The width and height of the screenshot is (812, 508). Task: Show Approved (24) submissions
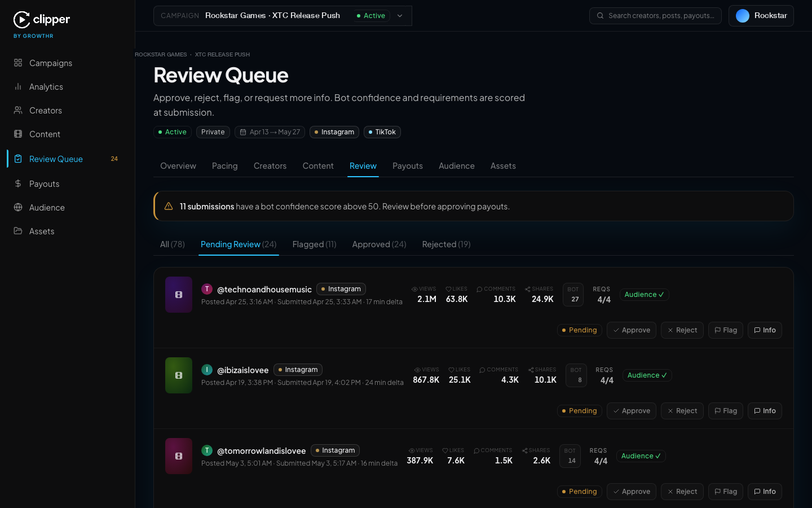point(379,244)
